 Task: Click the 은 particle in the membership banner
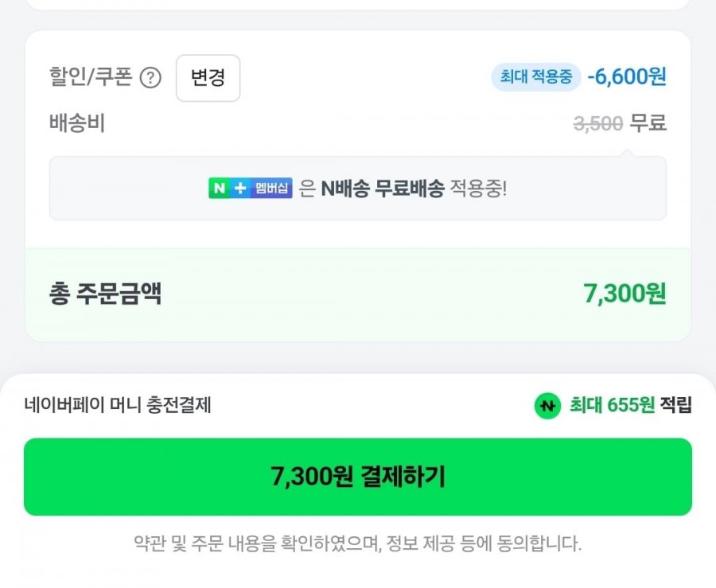click(308, 189)
